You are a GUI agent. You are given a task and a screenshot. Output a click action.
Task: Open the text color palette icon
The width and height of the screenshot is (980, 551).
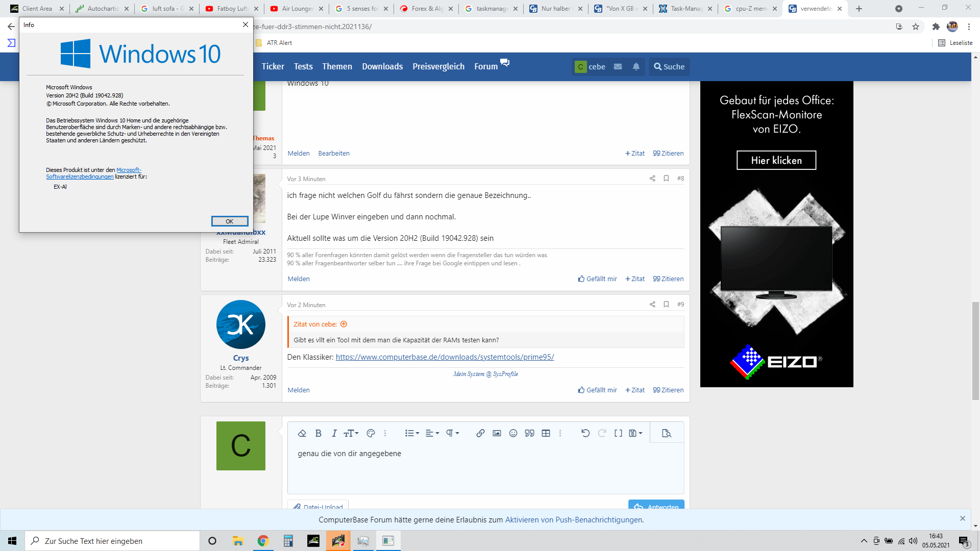(x=371, y=433)
